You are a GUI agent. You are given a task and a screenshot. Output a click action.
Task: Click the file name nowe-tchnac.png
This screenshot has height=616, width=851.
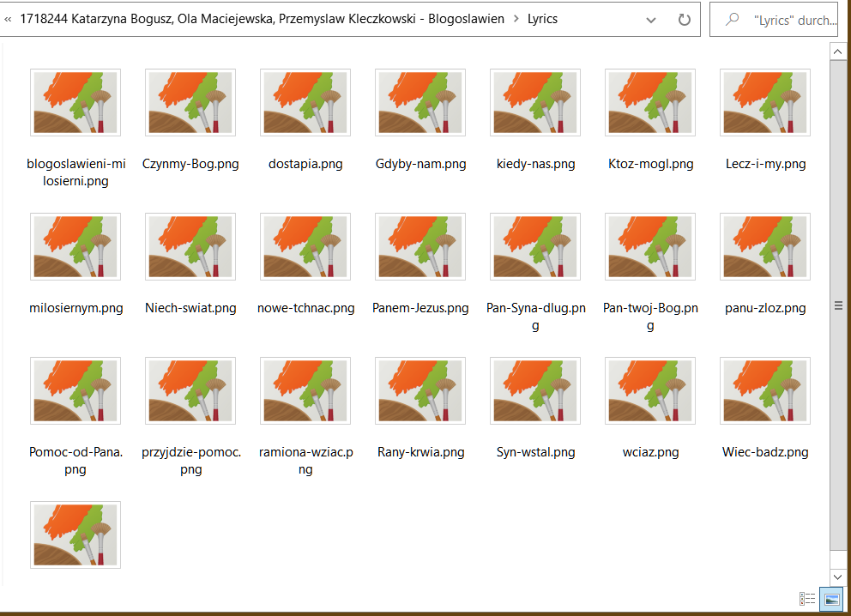pyautogui.click(x=305, y=308)
